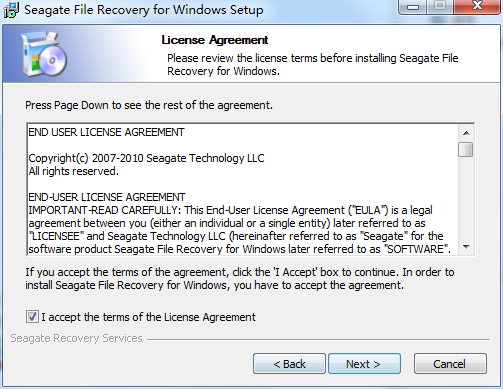Minimize the setup window
Screen dimensions: 503x389
(413, 7)
